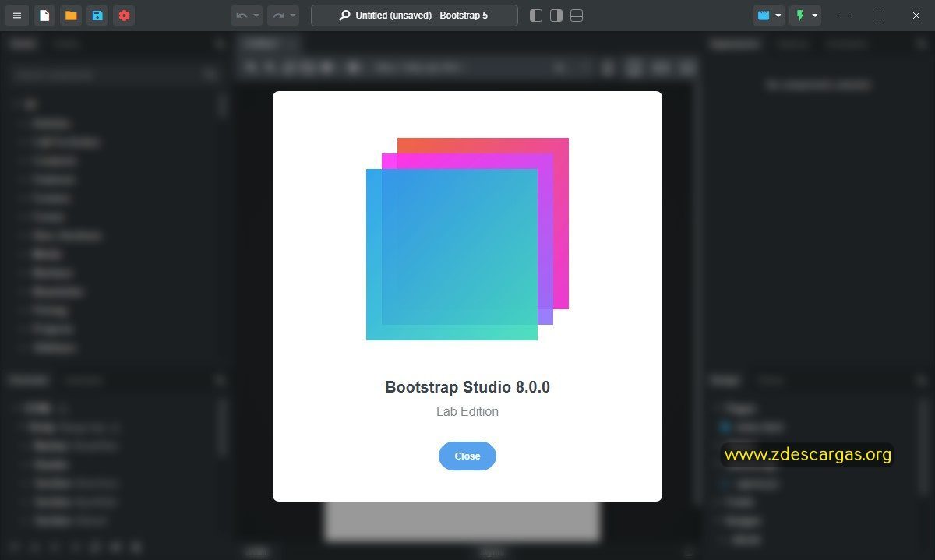Open a design using the orange folder icon
The height and width of the screenshot is (560, 935).
[x=71, y=16]
